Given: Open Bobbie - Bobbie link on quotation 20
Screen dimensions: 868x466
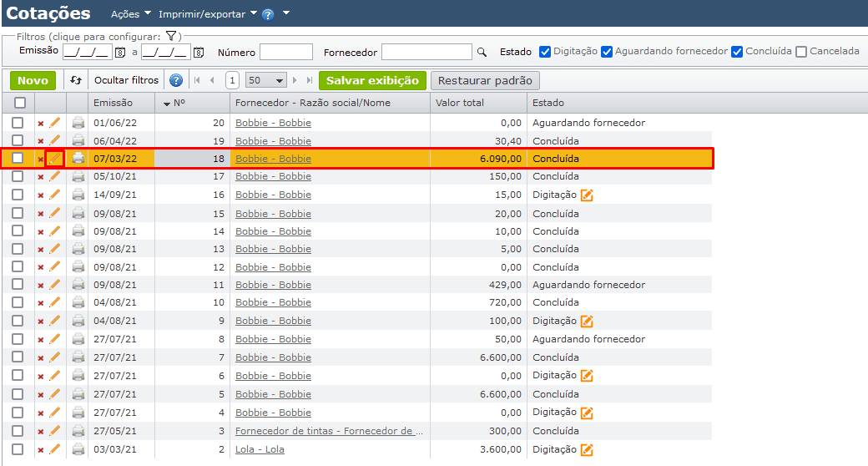Looking at the screenshot, I should click(273, 123).
